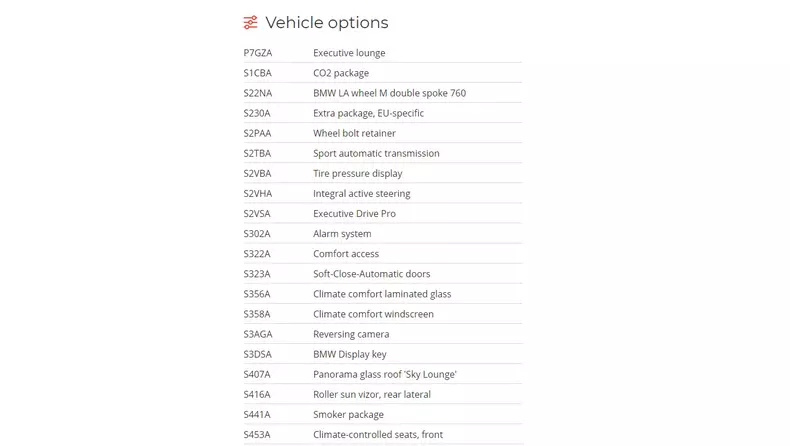This screenshot has height=446, width=790.
Task: Click Extra package, EU-specific entry
Action: (368, 113)
